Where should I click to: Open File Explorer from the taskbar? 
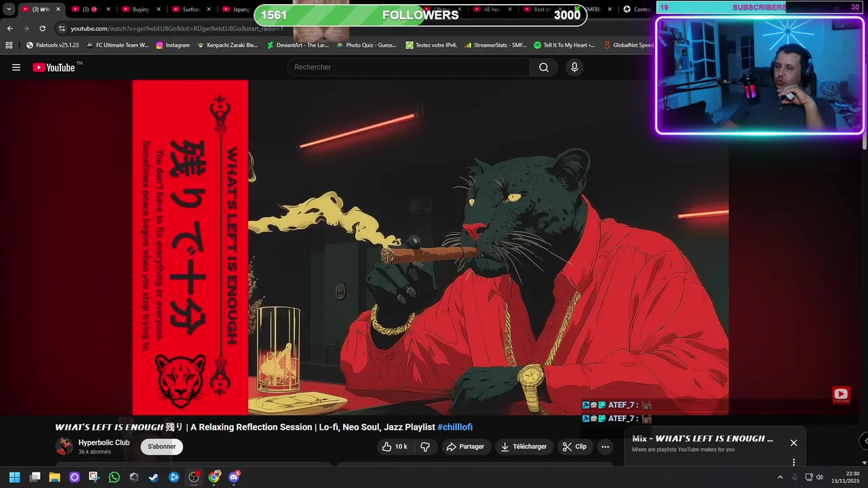point(54,477)
